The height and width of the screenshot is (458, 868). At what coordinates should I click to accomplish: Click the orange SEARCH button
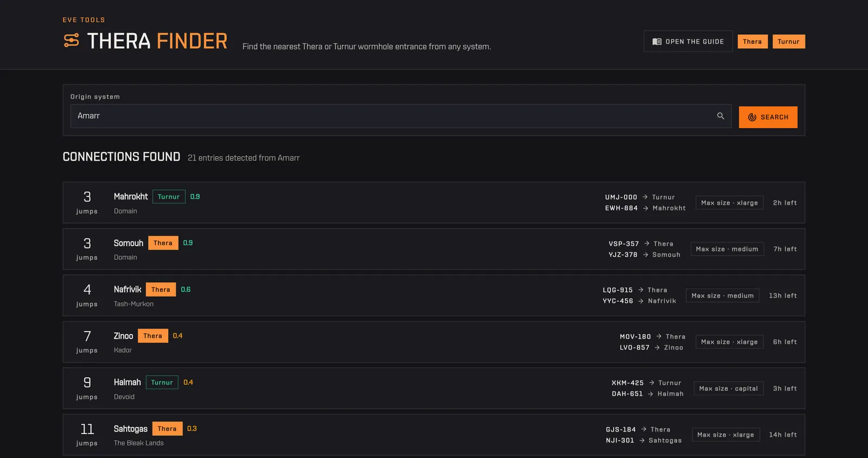(768, 117)
